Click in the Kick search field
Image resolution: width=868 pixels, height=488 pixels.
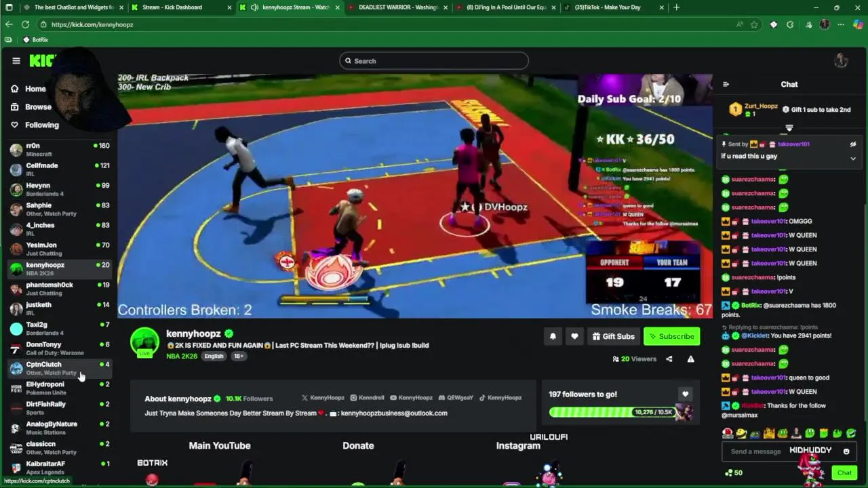434,61
